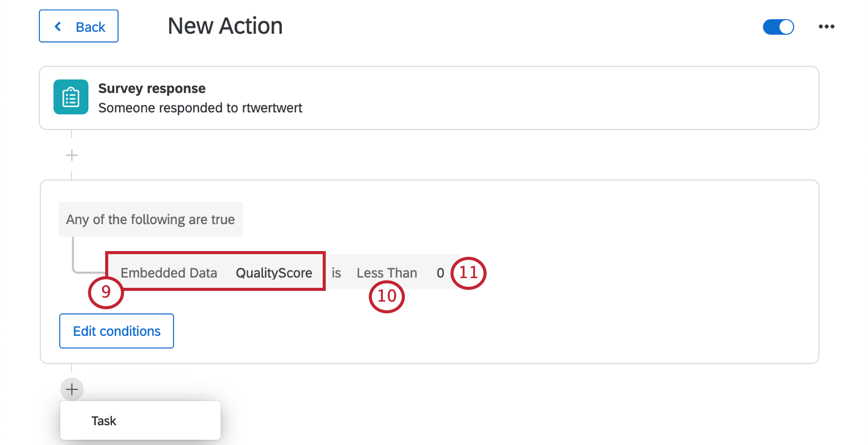This screenshot has height=445, width=868.
Task: Click the plus icon below Survey response
Action: [71, 155]
